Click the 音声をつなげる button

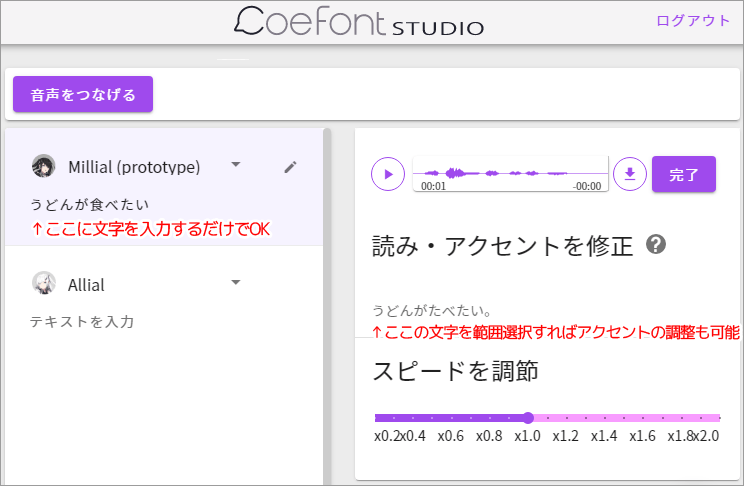[83, 94]
